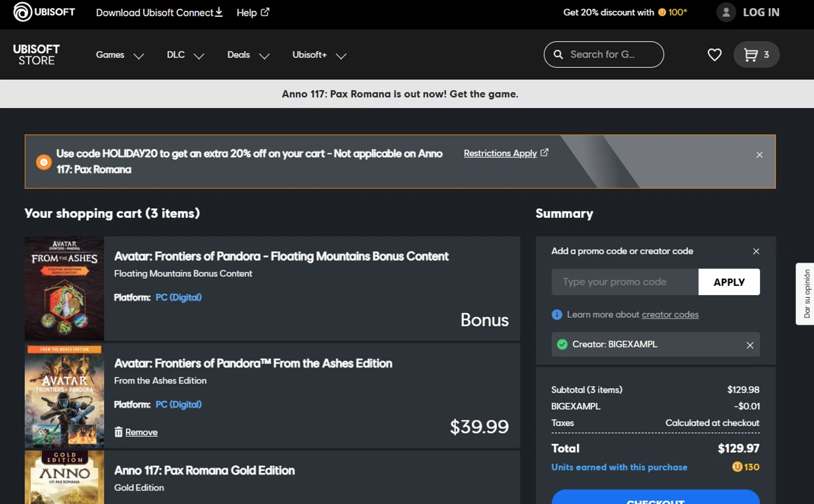Close the HOLIDAY20 promo banner

(759, 155)
